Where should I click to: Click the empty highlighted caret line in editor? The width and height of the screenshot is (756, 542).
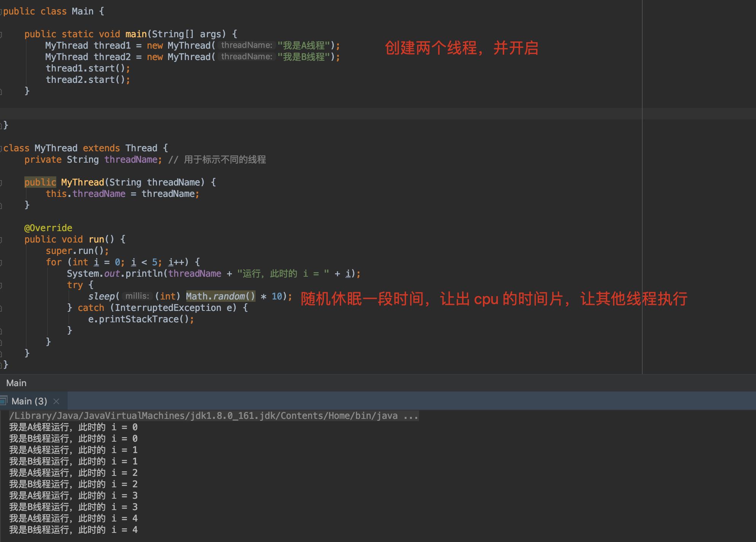point(304,114)
